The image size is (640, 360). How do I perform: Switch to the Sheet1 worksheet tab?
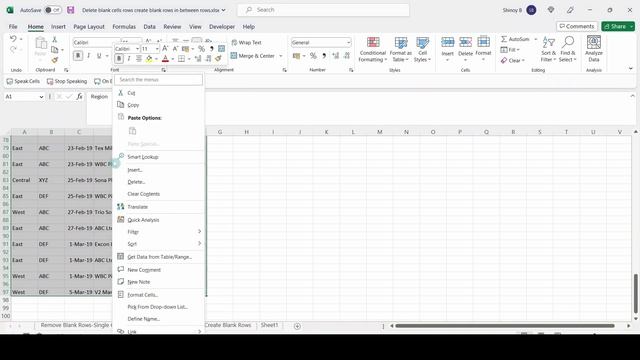269,325
